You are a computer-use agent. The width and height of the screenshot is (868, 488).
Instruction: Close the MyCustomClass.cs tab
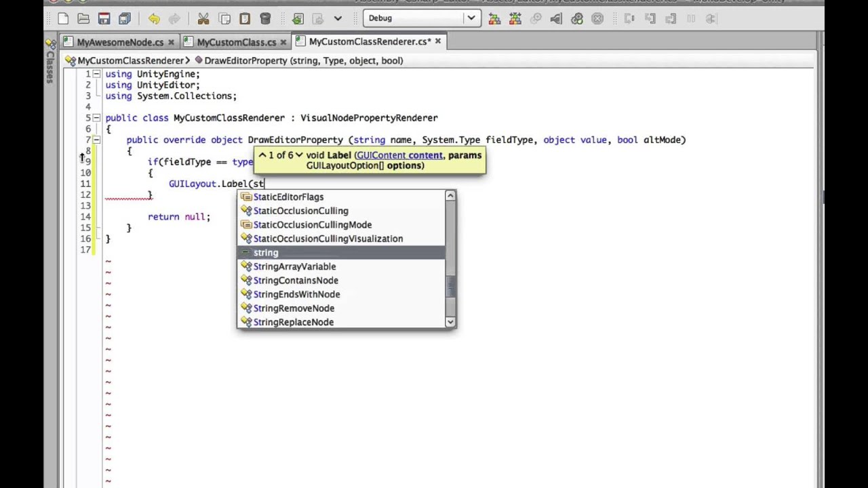283,42
